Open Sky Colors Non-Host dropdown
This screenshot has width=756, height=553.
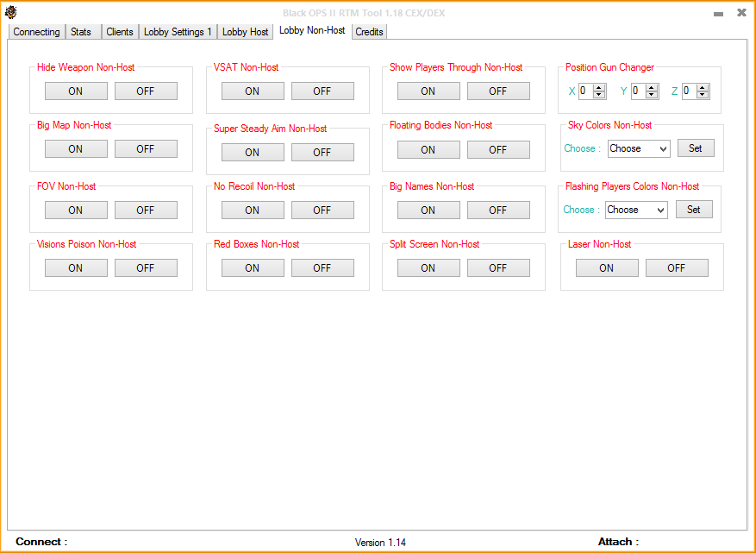click(x=639, y=148)
